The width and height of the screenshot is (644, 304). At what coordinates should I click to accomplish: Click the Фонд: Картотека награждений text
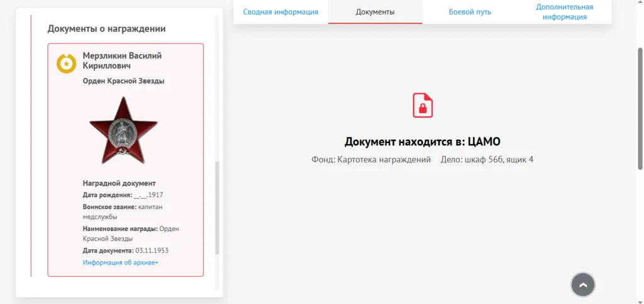pos(371,159)
